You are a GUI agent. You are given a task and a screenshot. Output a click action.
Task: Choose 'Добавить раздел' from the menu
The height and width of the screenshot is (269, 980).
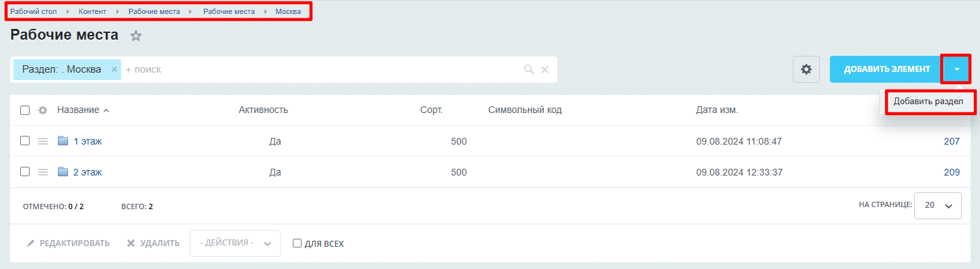928,102
